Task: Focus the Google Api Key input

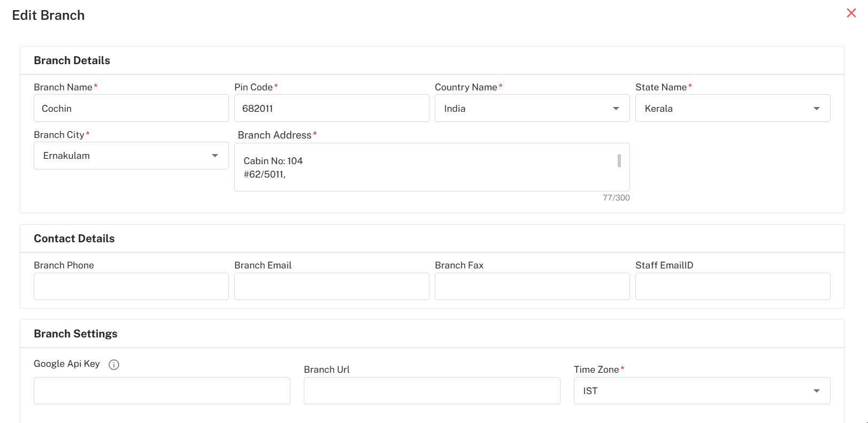Action: [162, 391]
